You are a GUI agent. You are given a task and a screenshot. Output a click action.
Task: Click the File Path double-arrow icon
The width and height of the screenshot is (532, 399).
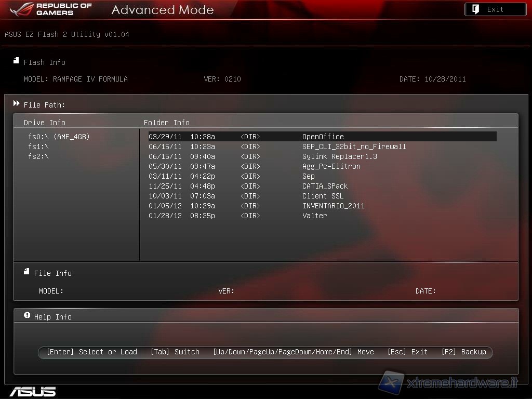tap(17, 104)
